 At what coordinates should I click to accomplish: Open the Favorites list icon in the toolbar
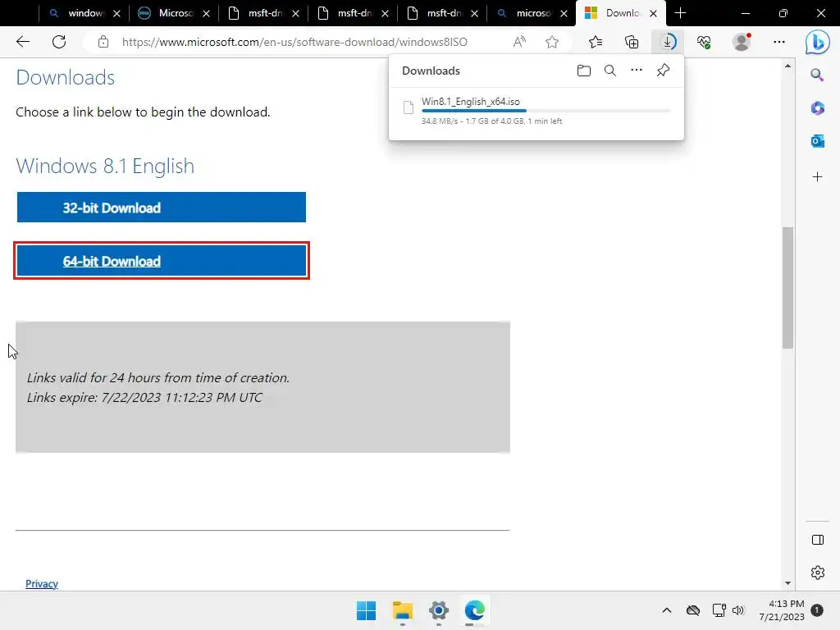596,42
